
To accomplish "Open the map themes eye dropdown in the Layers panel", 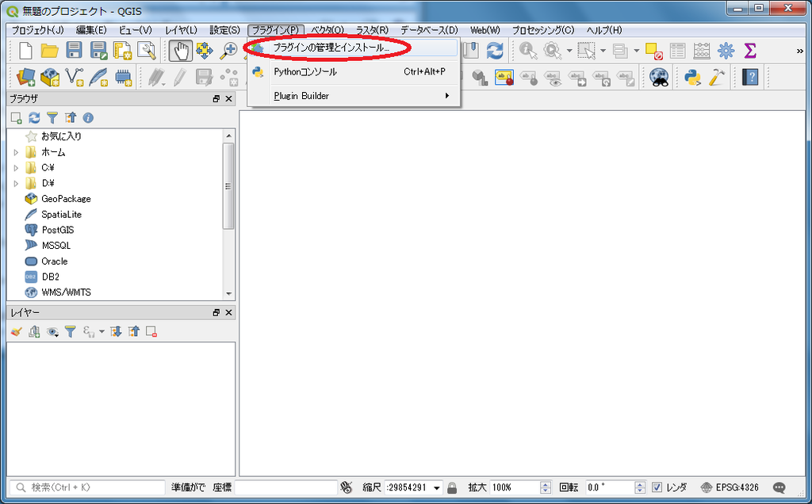I will (x=52, y=332).
